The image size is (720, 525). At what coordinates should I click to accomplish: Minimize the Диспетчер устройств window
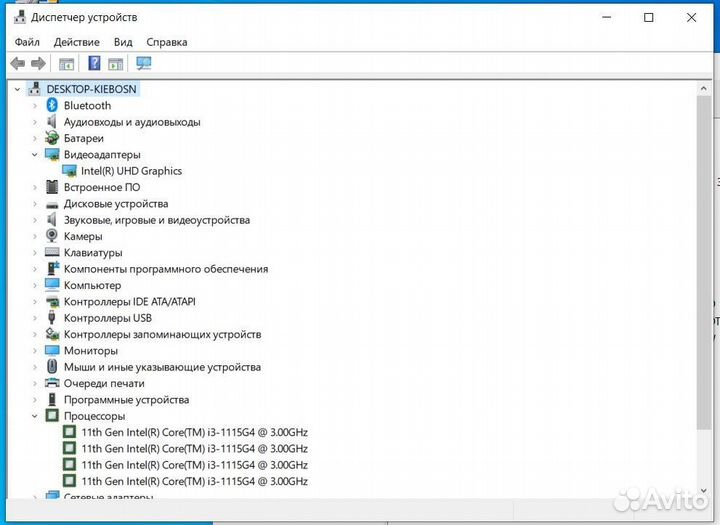click(x=607, y=17)
